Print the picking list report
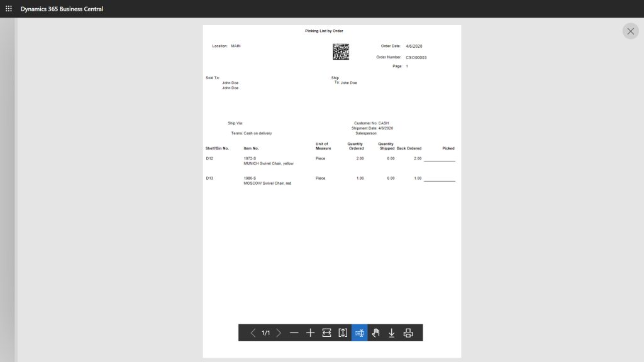 408,333
